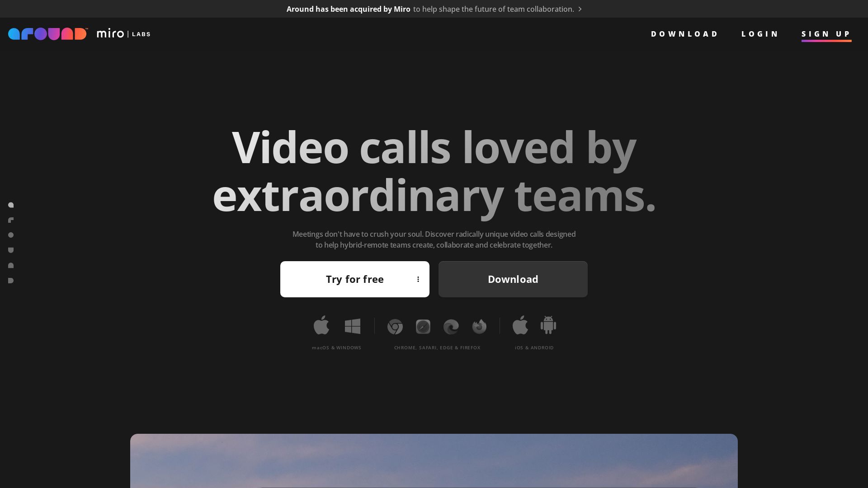Click the Download button
The height and width of the screenshot is (488, 868).
[x=513, y=279]
